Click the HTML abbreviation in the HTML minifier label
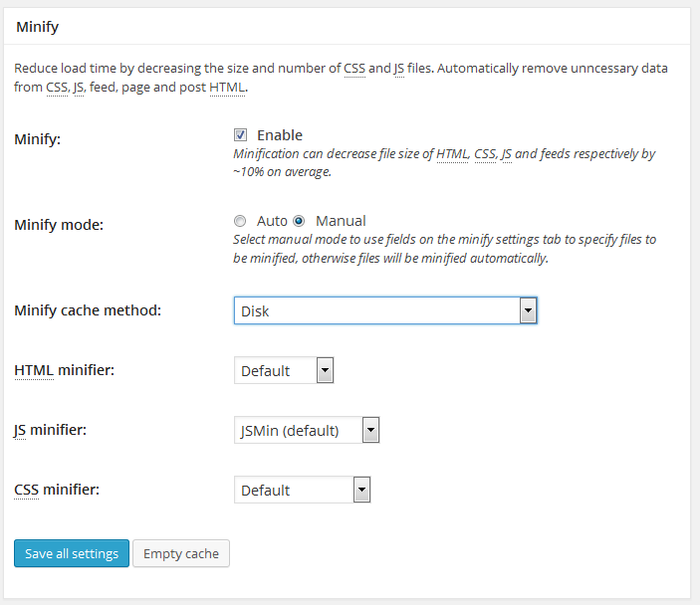The width and height of the screenshot is (700, 605). point(33,370)
